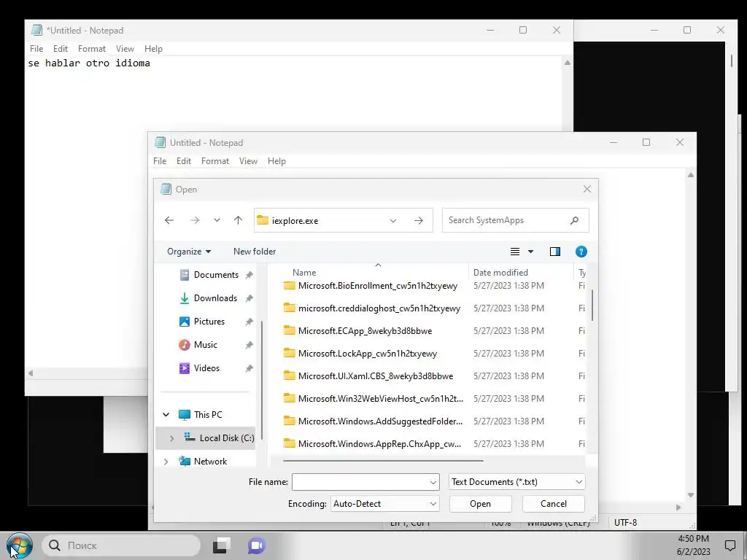Screen dimensions: 747x560
Task: Click the pin icon beside Music
Action: (249, 345)
